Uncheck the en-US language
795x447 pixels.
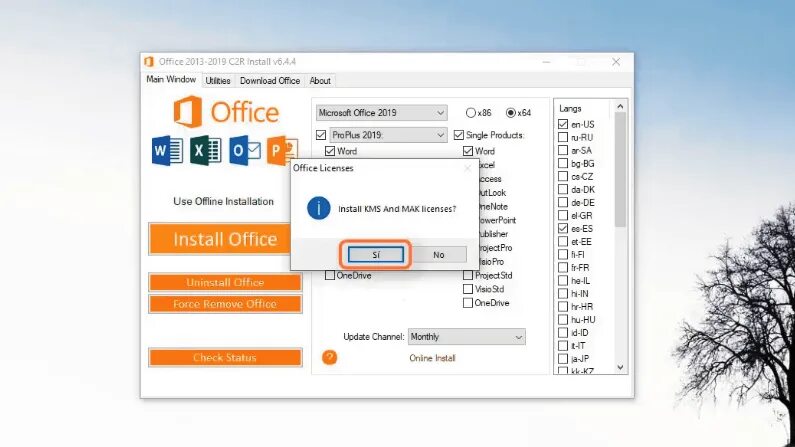pyautogui.click(x=563, y=124)
